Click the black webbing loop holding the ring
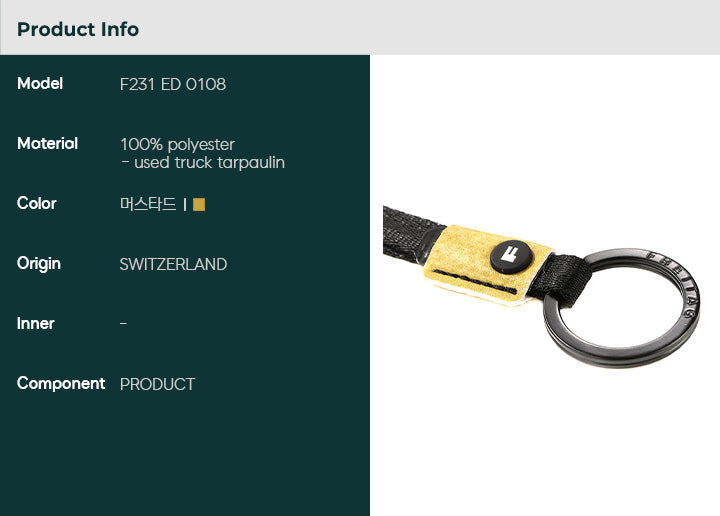720x516 pixels. [x=560, y=279]
